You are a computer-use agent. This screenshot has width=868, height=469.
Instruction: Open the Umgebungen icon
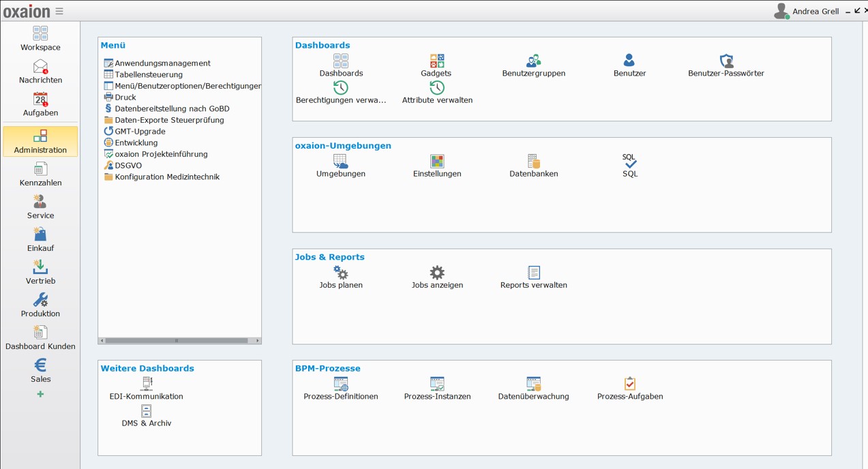coord(341,162)
